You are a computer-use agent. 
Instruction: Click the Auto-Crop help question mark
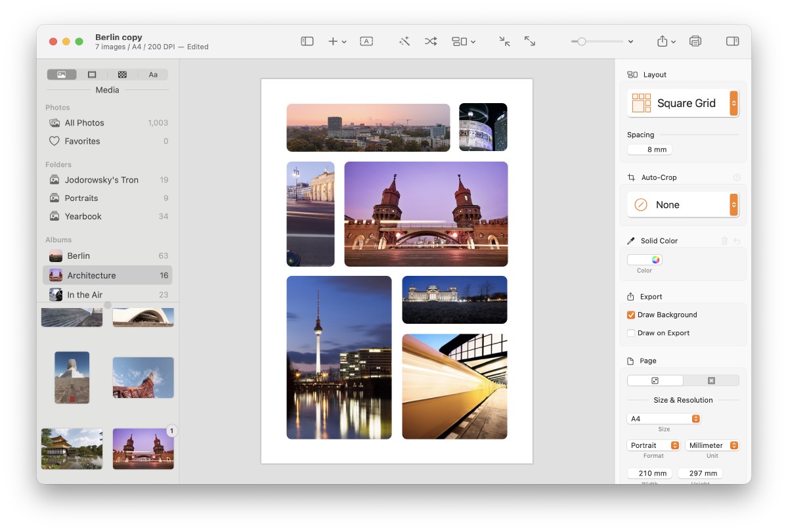[737, 177]
